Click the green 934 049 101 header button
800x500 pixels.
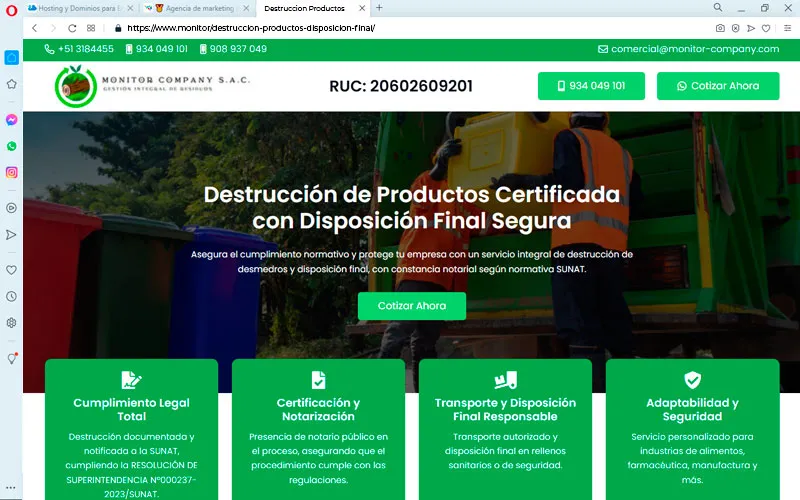point(590,86)
